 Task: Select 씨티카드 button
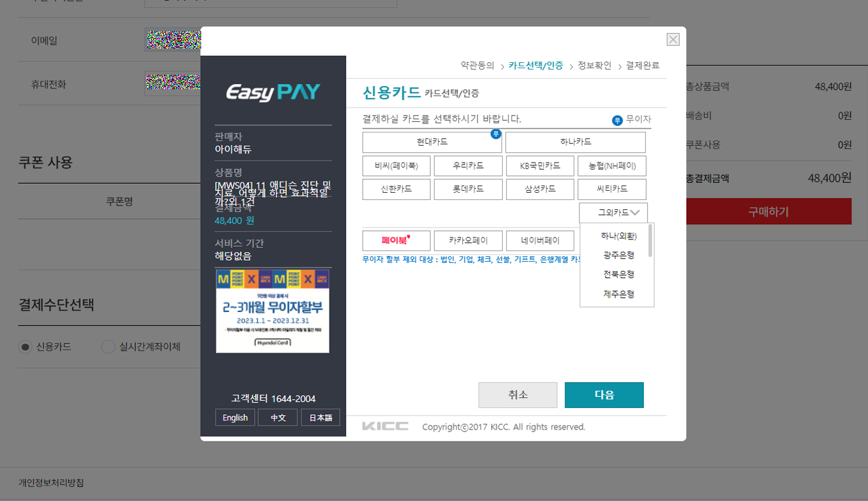pyautogui.click(x=612, y=189)
